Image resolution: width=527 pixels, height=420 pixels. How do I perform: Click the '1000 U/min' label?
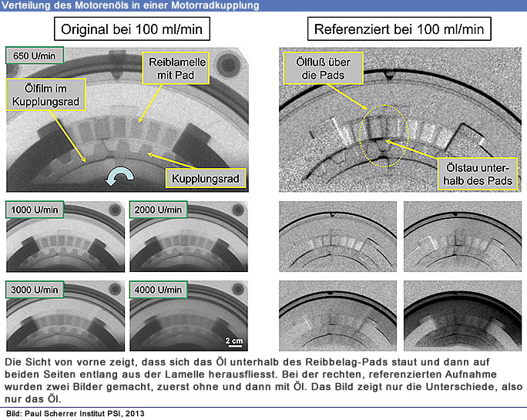(35, 210)
